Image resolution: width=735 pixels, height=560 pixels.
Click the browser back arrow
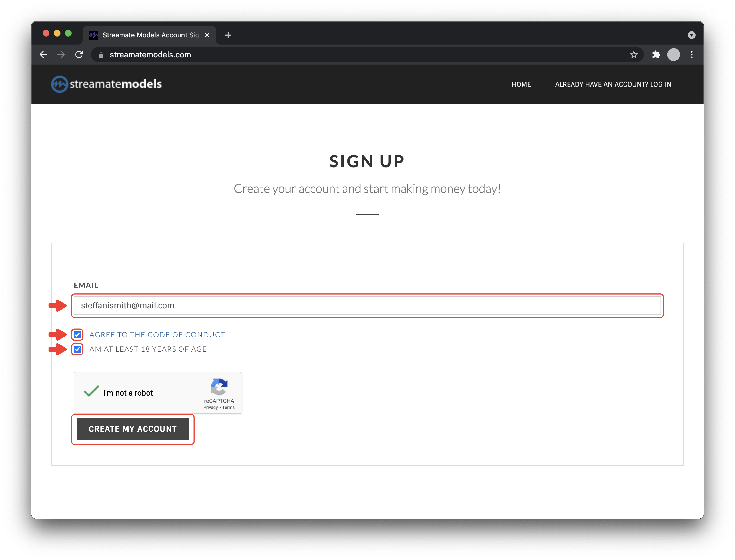pyautogui.click(x=43, y=55)
